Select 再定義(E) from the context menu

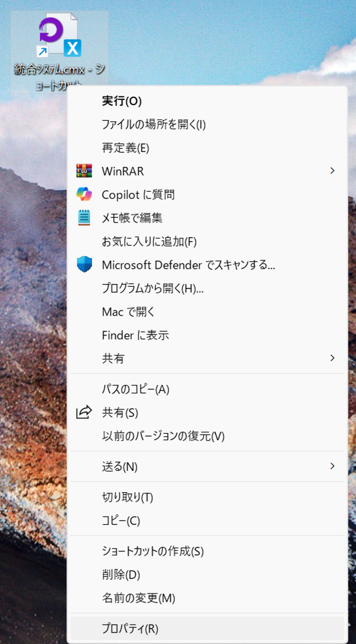click(126, 148)
